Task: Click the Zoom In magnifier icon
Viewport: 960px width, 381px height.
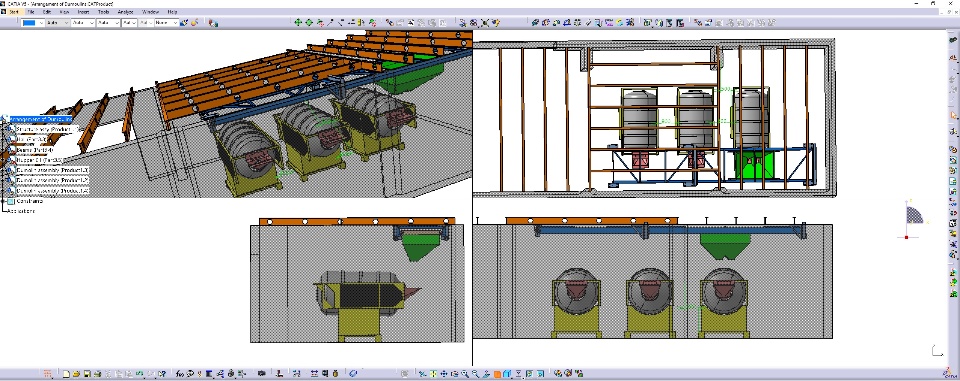Action: click(x=465, y=373)
